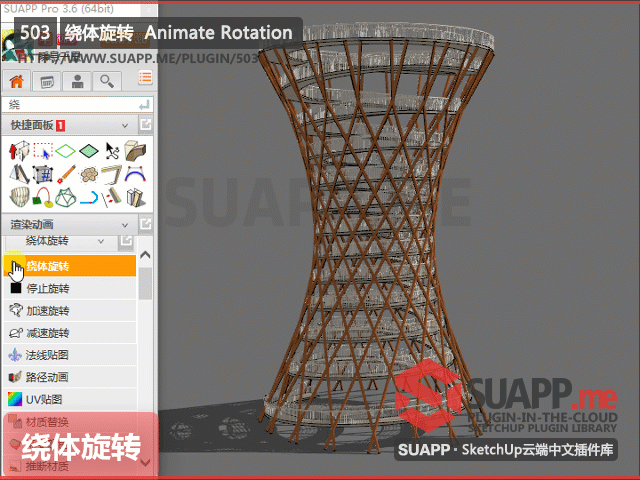Switch to the calendar-like panel tab
The height and width of the screenshot is (480, 640).
click(47, 82)
